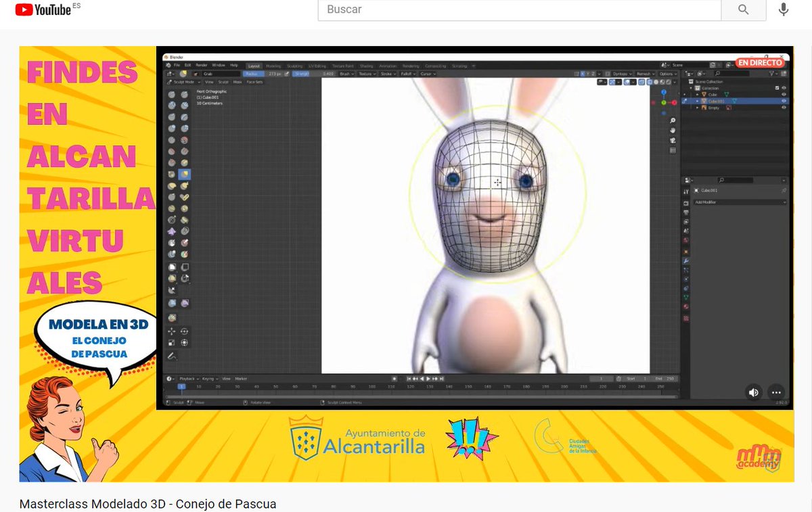Open the Modifiers wrench properties tab
This screenshot has height=512, width=812.
click(x=686, y=261)
